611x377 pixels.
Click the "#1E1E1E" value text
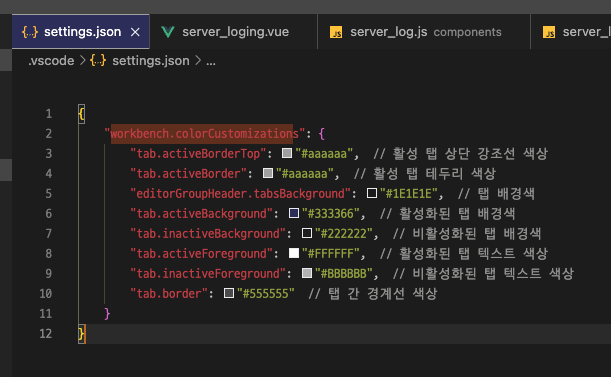point(408,193)
